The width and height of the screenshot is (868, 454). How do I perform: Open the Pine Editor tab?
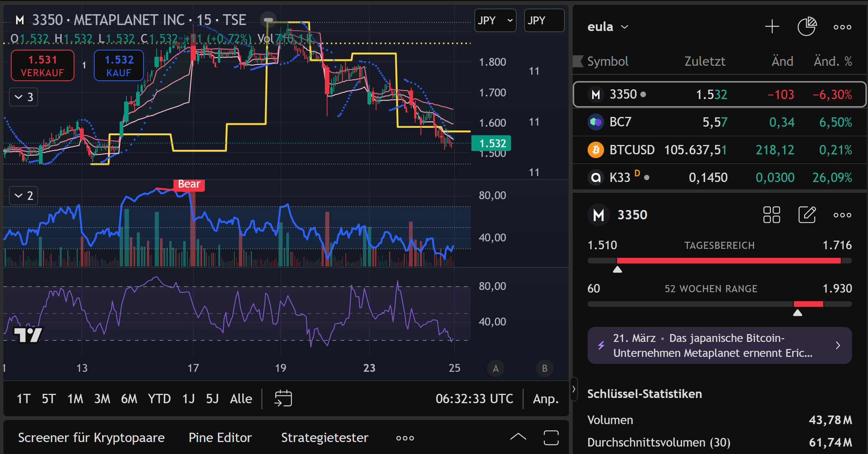pyautogui.click(x=220, y=438)
